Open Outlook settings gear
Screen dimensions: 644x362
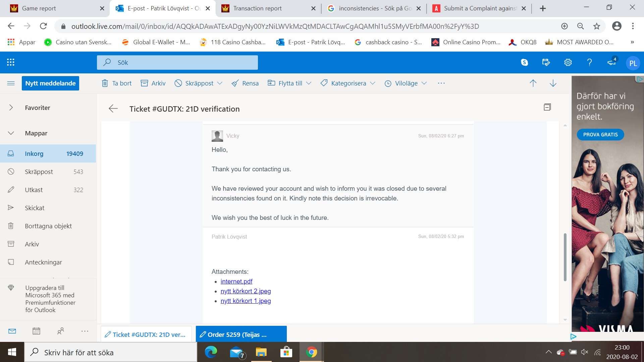(x=568, y=62)
